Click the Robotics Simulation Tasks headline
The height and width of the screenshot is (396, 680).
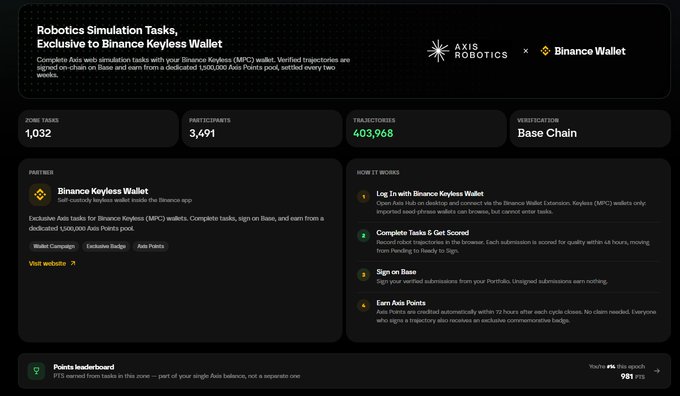point(129,37)
